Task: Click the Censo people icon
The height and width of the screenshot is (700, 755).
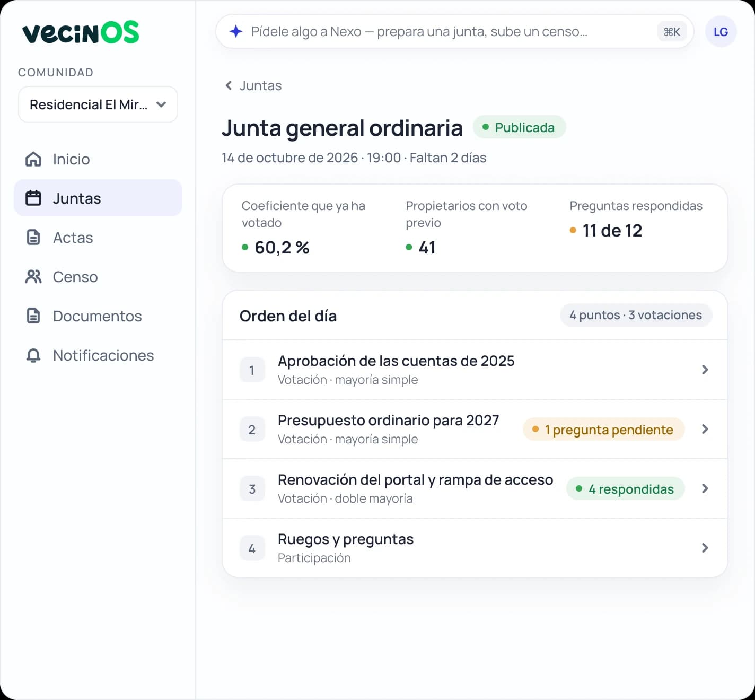Action: (x=33, y=277)
